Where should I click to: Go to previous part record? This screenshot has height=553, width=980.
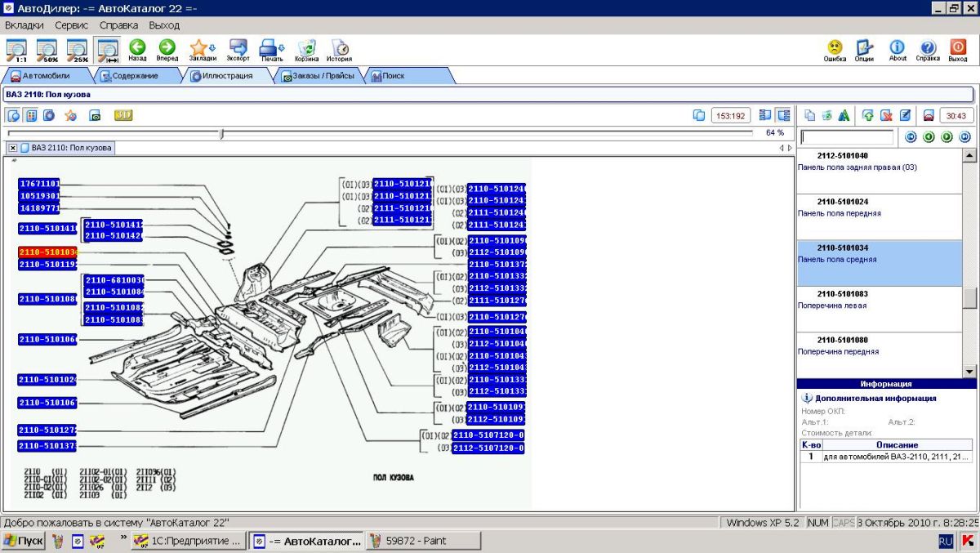pos(929,137)
